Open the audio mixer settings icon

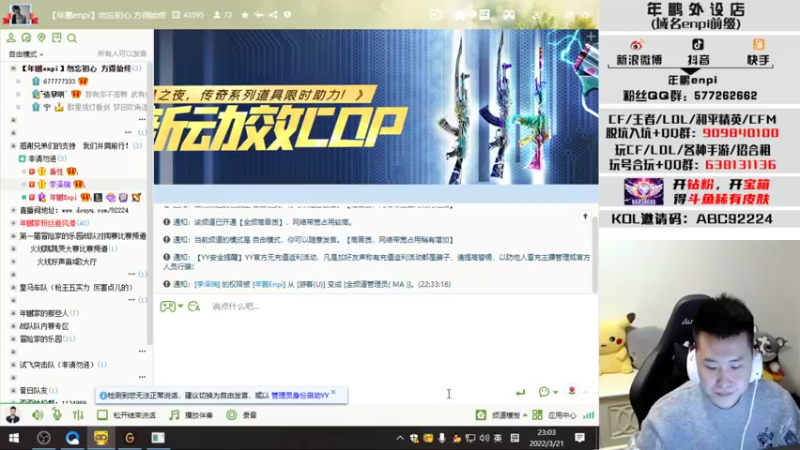tap(78, 415)
